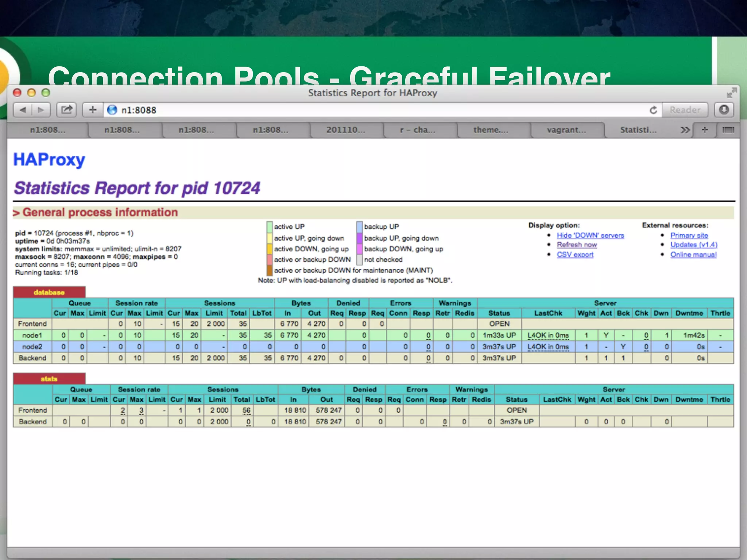Click the MAINT brown legend swatch

click(x=269, y=270)
